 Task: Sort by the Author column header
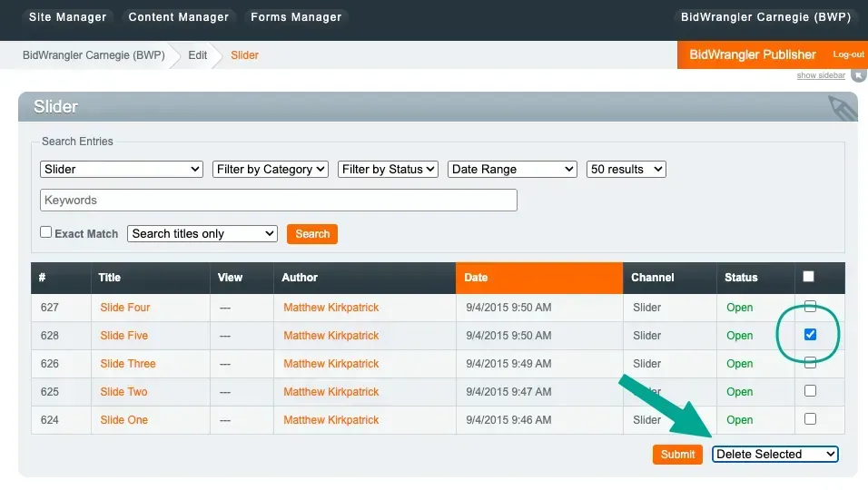click(x=365, y=278)
